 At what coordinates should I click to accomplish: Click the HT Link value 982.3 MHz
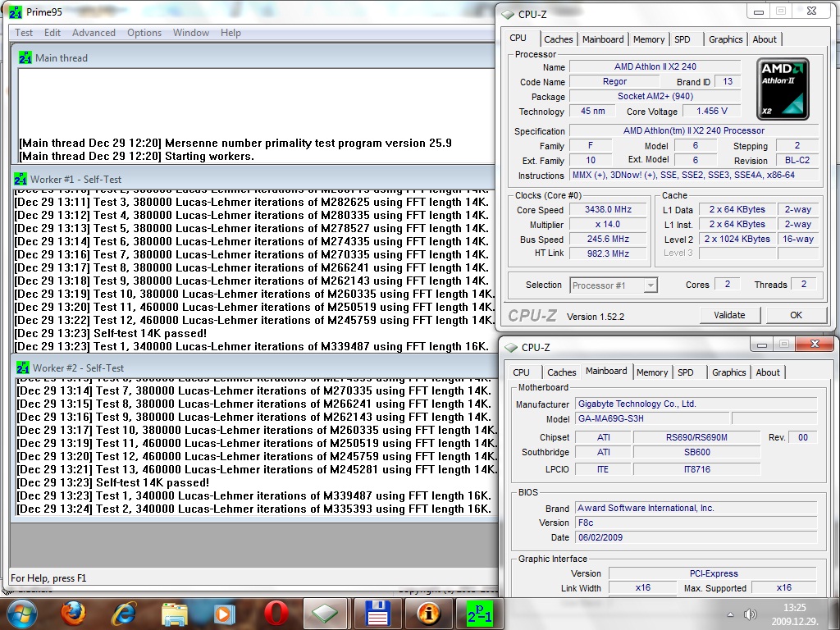pos(608,253)
